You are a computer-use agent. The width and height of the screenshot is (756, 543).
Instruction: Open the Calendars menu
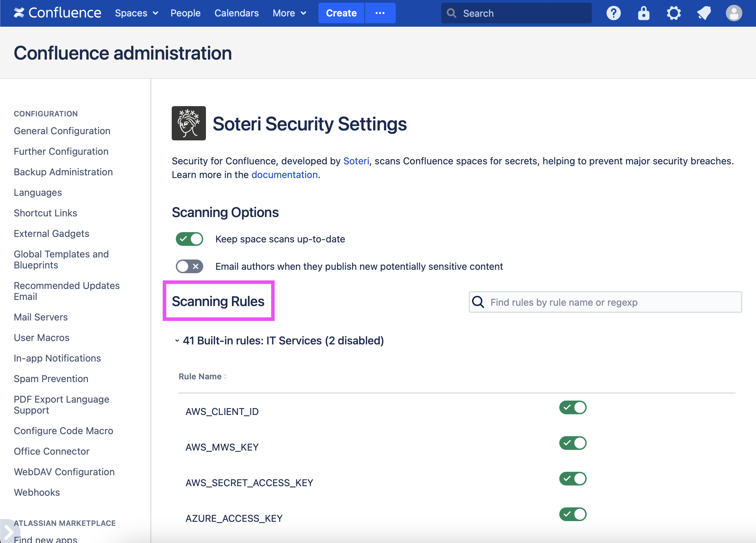pos(236,13)
